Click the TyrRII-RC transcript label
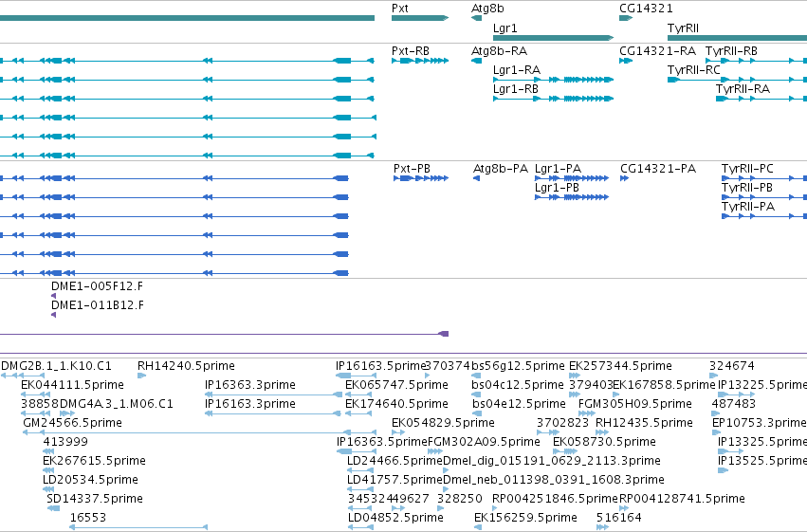Screen dimensions: 807x532 click(694, 70)
